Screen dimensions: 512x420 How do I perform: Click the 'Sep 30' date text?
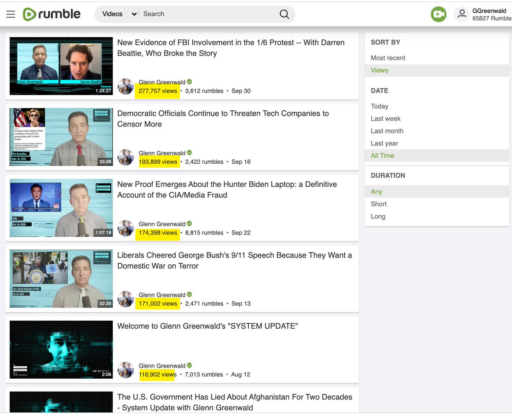point(241,91)
